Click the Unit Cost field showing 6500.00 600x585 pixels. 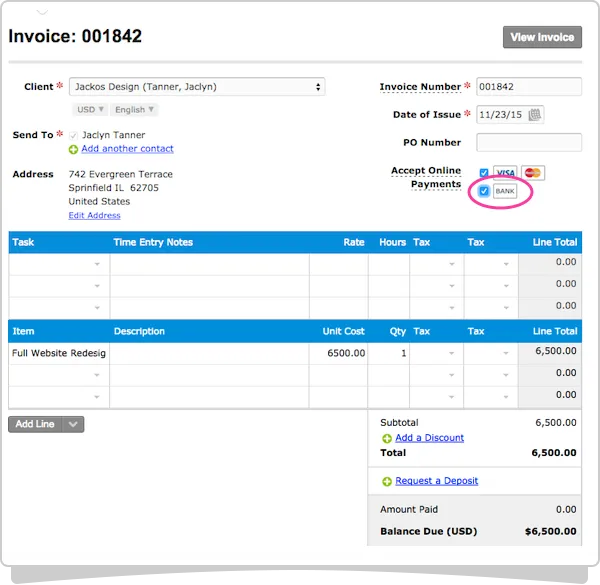click(x=338, y=353)
